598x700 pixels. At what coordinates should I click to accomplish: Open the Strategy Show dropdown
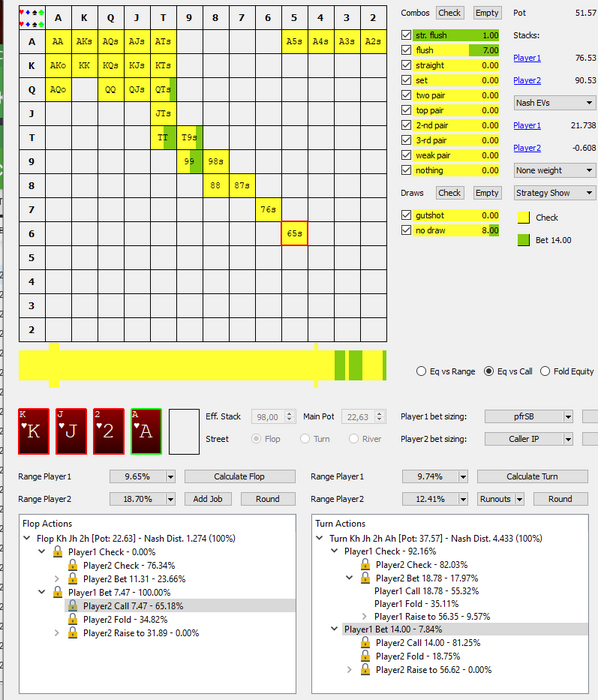[554, 193]
